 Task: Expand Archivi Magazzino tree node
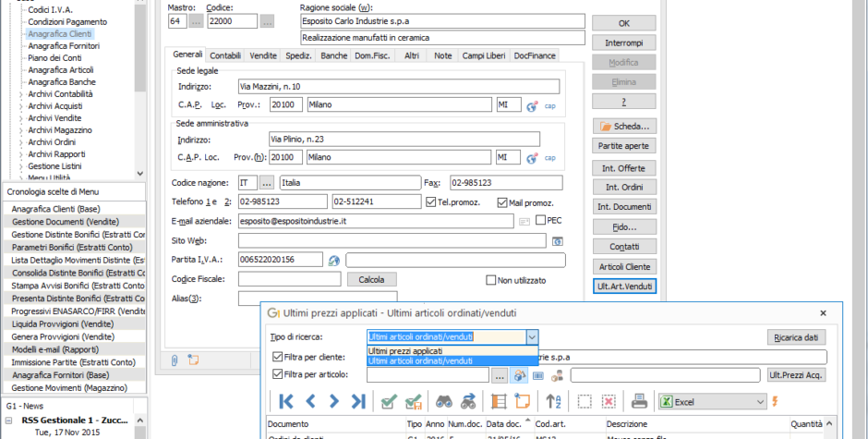21,130
